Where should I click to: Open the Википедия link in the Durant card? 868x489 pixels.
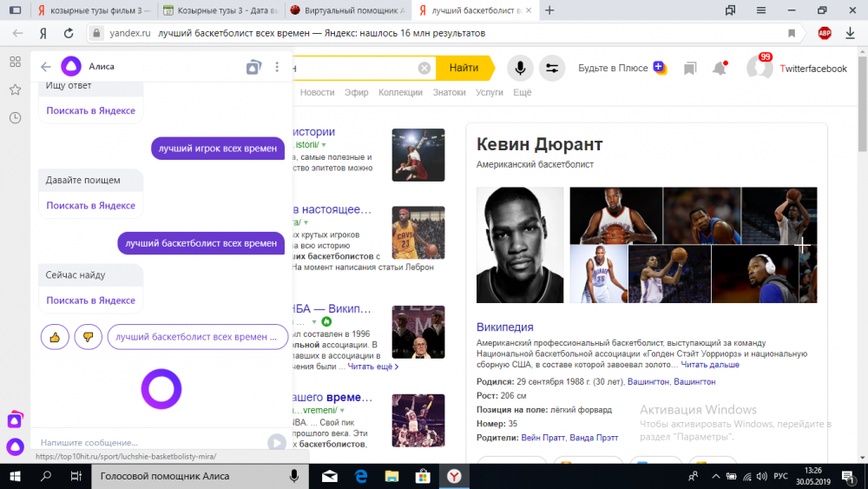click(505, 327)
